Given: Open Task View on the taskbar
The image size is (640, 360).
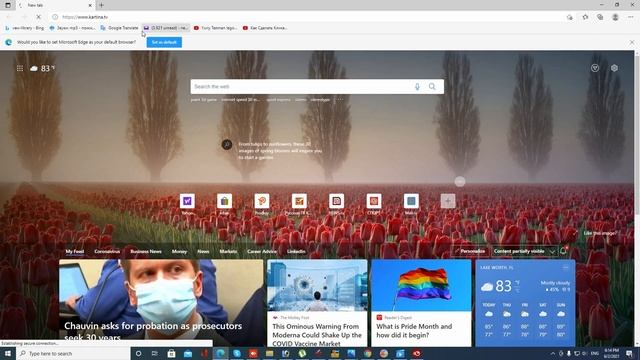Looking at the screenshot, I should coord(155,353).
